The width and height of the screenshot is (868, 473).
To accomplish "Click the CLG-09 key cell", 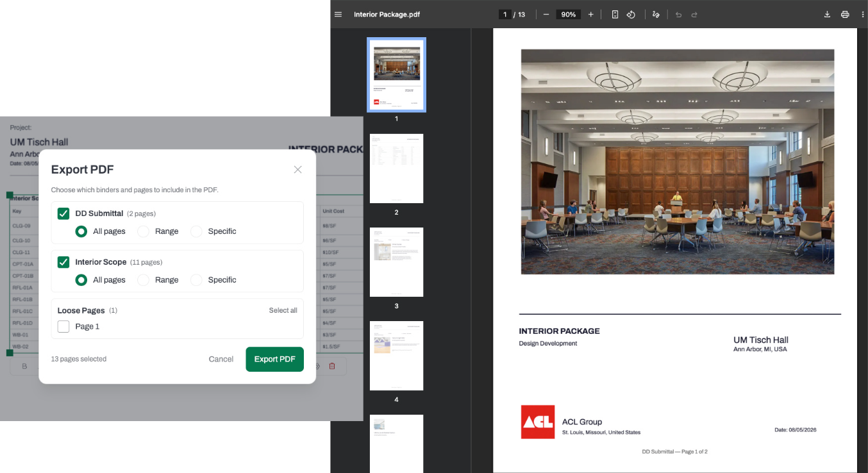I will [22, 226].
